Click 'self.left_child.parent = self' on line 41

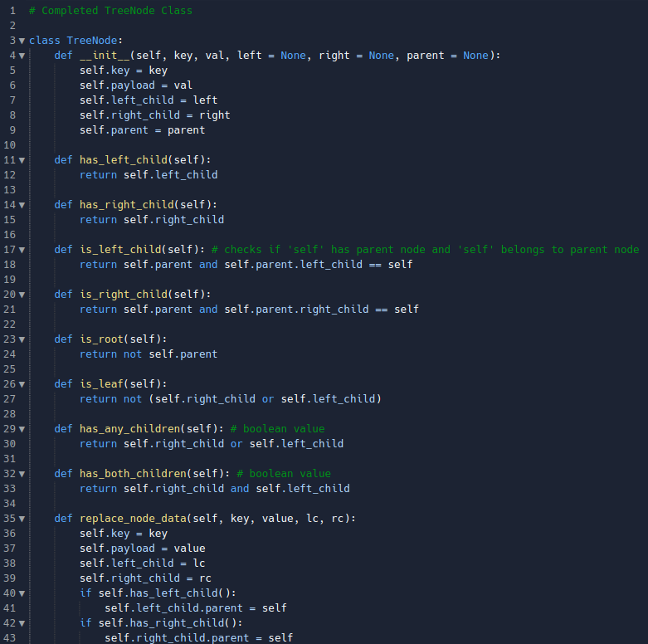click(x=196, y=608)
